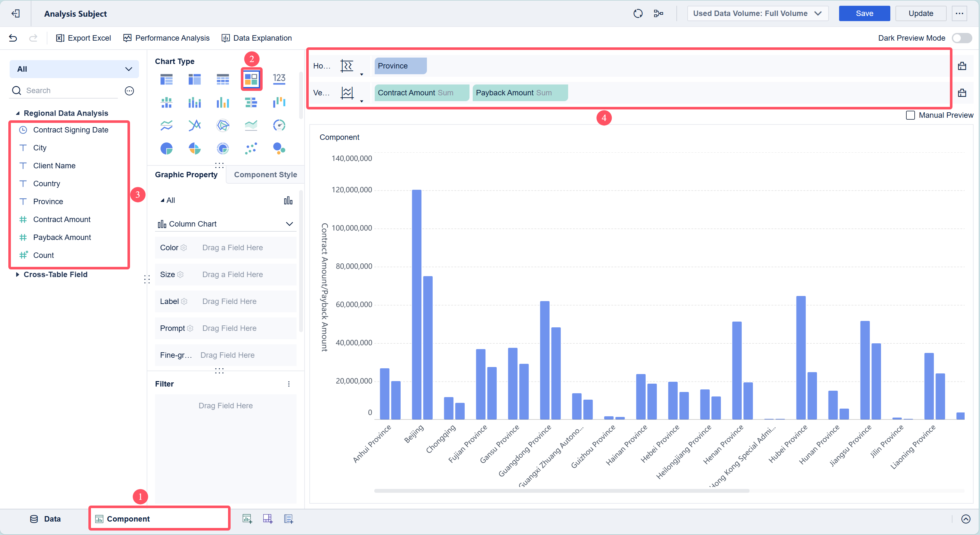Select the Component tab at bottom
Screen dimensions: 980x535
[159, 519]
